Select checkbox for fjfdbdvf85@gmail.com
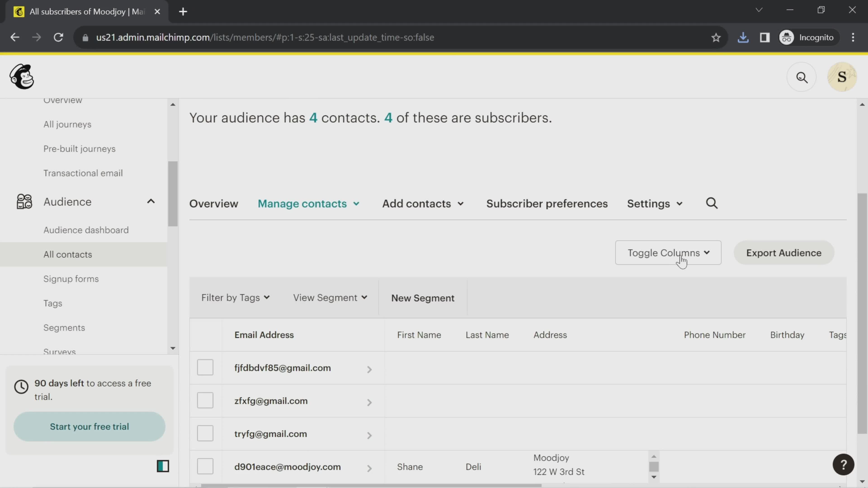 (x=205, y=367)
